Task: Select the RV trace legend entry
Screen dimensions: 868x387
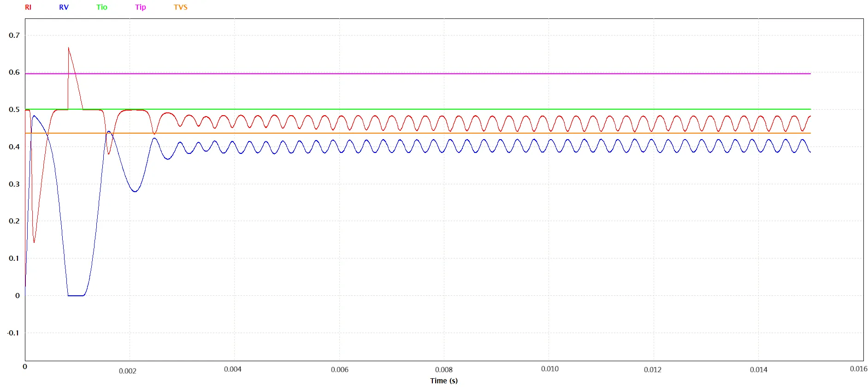Action: click(64, 7)
